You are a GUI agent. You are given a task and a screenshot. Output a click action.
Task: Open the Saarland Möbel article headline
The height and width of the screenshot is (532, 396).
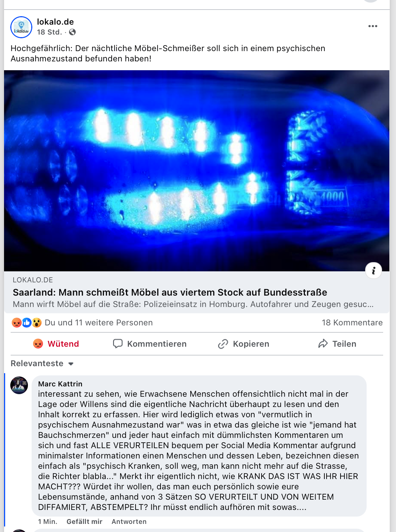[x=170, y=292]
